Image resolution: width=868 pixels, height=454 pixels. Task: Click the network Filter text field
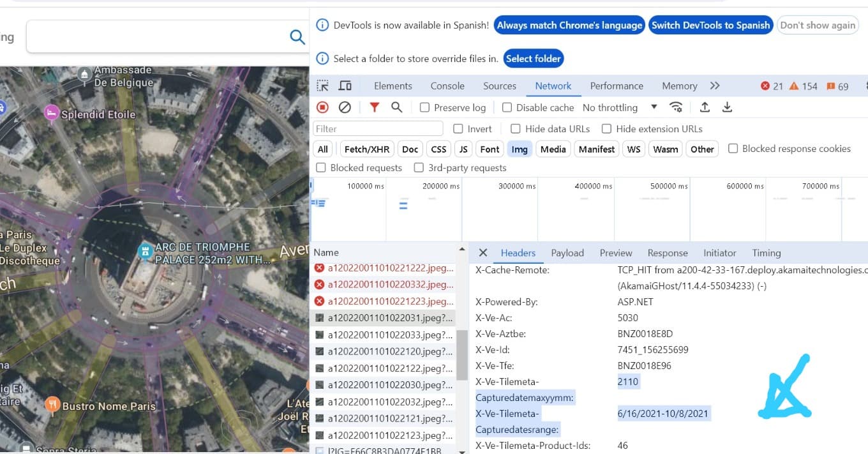coord(378,129)
